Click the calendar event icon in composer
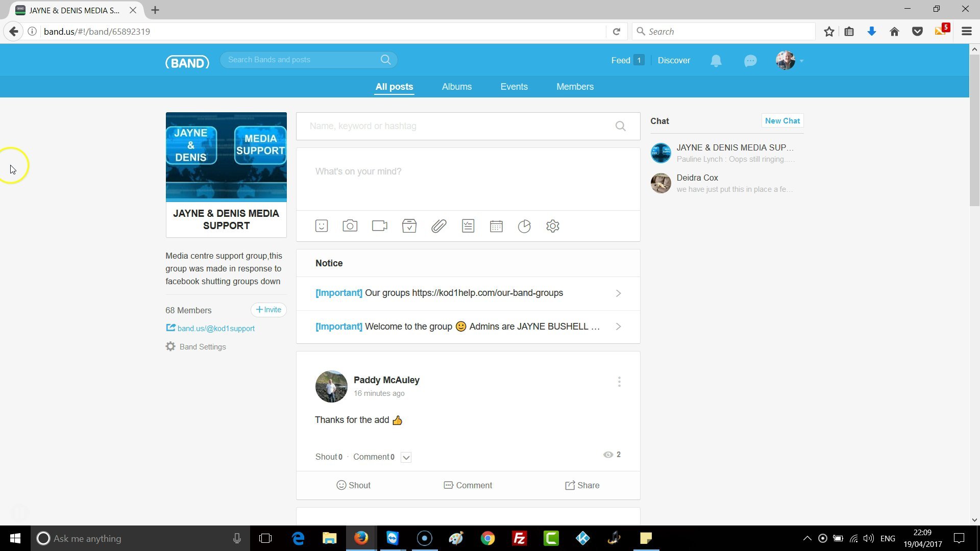 click(x=496, y=226)
